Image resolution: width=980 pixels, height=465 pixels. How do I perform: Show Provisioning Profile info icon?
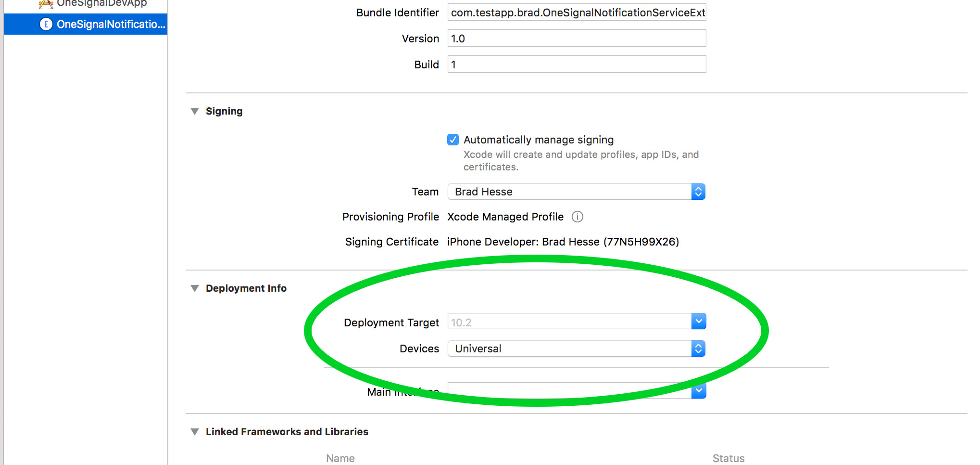click(578, 217)
